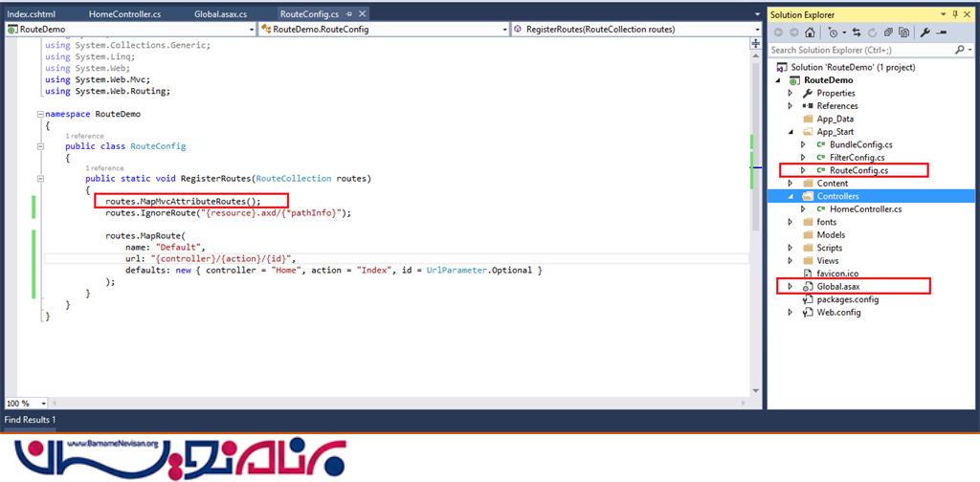Screen dimensions: 980x482
Task: Collapse the RouteDemo project node
Action: click(x=778, y=80)
